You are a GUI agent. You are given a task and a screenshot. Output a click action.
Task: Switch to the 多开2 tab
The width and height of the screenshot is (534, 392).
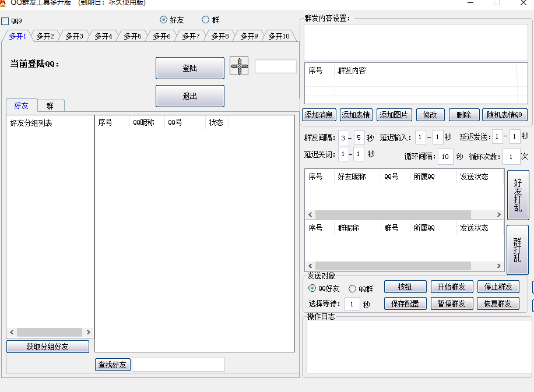45,36
